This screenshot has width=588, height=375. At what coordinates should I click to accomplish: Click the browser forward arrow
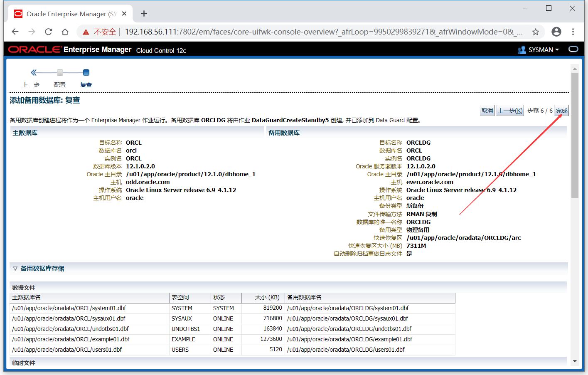32,32
